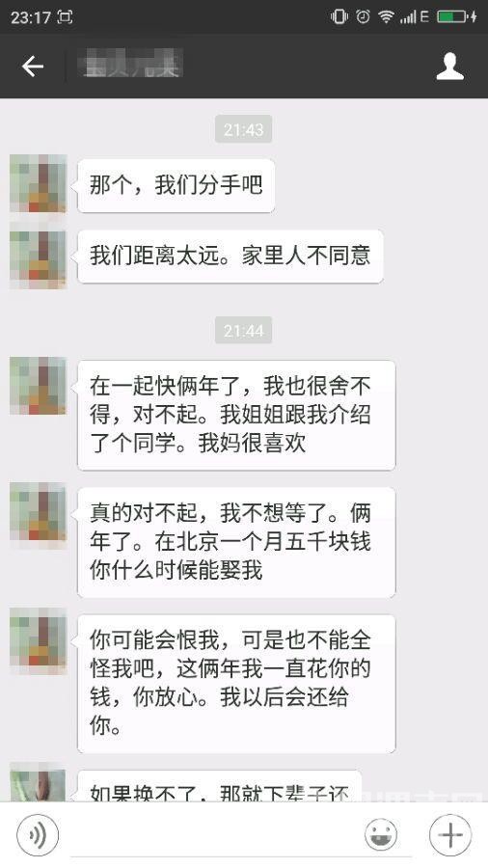The image size is (488, 868).
Task: Tap the 21:44 timestamp label
Action: coord(243,331)
